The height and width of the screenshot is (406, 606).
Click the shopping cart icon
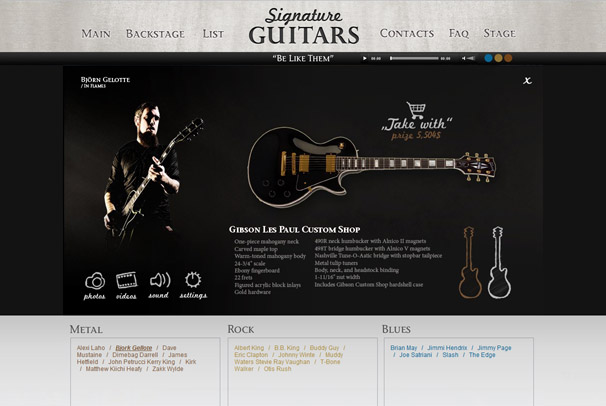pyautogui.click(x=416, y=110)
